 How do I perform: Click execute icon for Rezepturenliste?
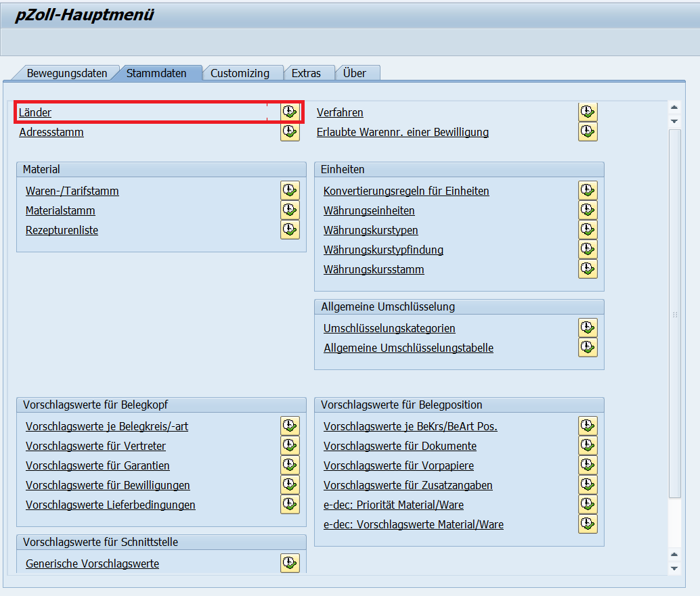(x=290, y=230)
